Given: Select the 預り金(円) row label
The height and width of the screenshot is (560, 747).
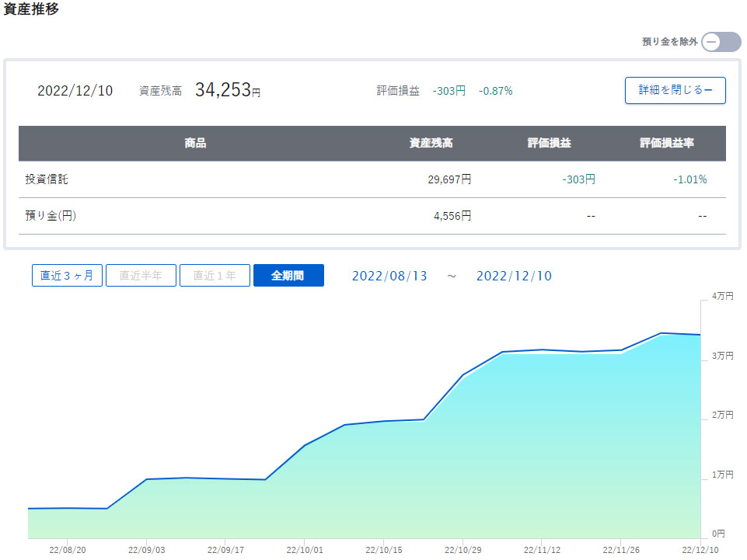Looking at the screenshot, I should coord(51,216).
